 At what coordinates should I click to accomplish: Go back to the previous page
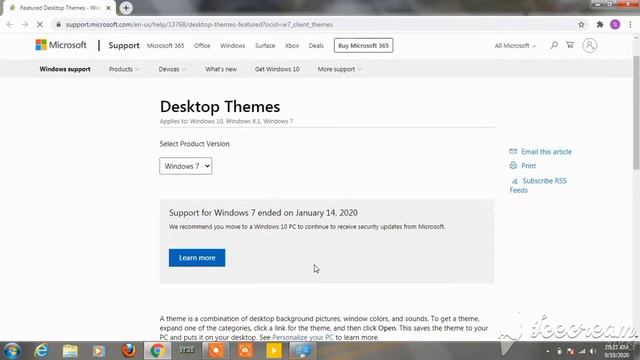(10, 24)
